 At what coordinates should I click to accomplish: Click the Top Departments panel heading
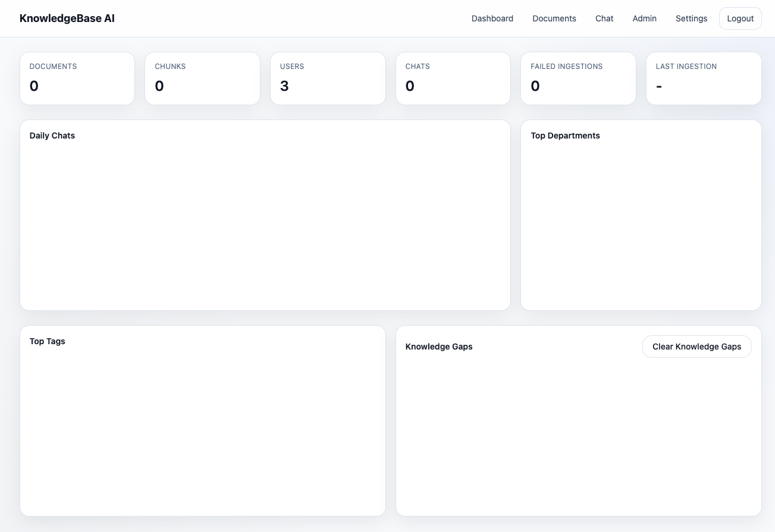pyautogui.click(x=565, y=136)
